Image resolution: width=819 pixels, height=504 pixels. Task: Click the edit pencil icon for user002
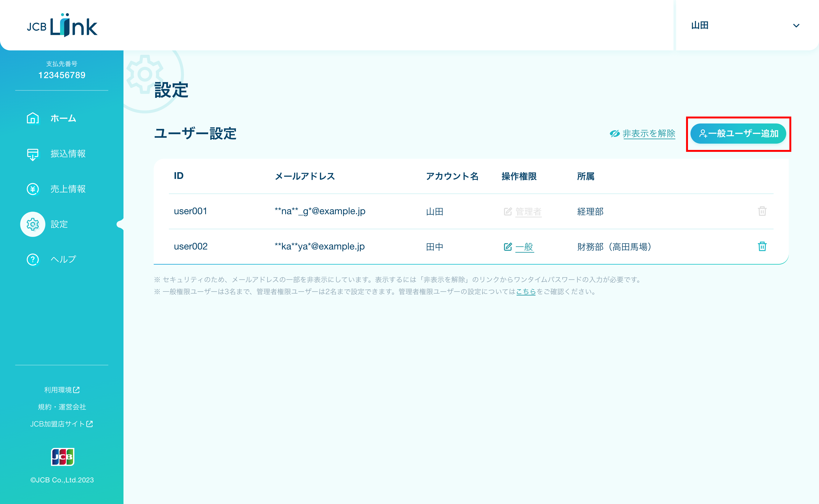507,247
